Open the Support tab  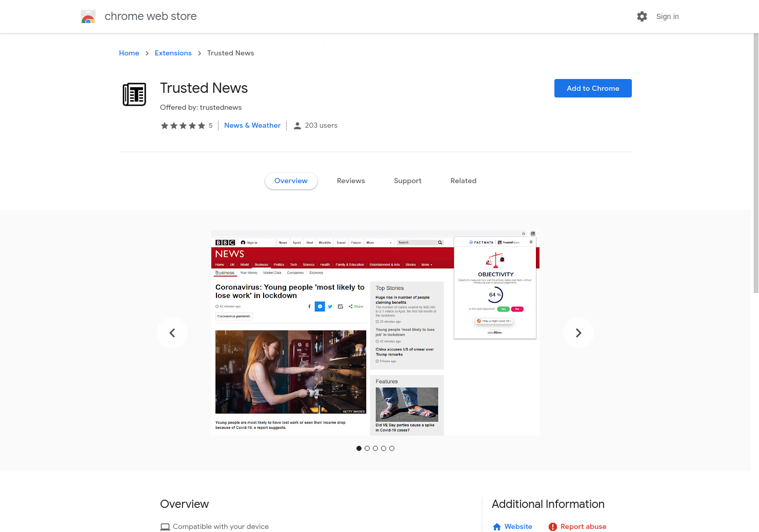408,181
